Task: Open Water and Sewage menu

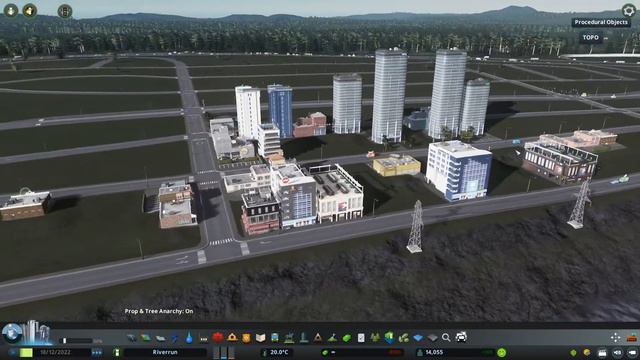Action: 189,338
